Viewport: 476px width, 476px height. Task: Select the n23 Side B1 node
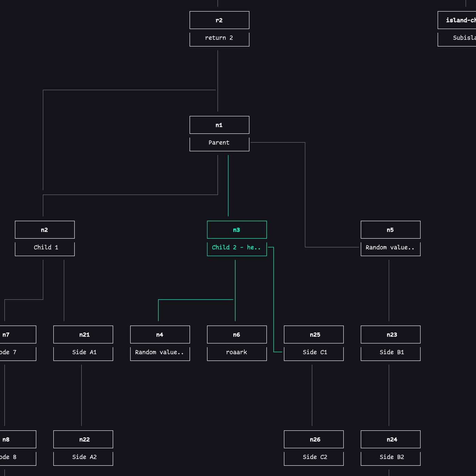pos(390,335)
